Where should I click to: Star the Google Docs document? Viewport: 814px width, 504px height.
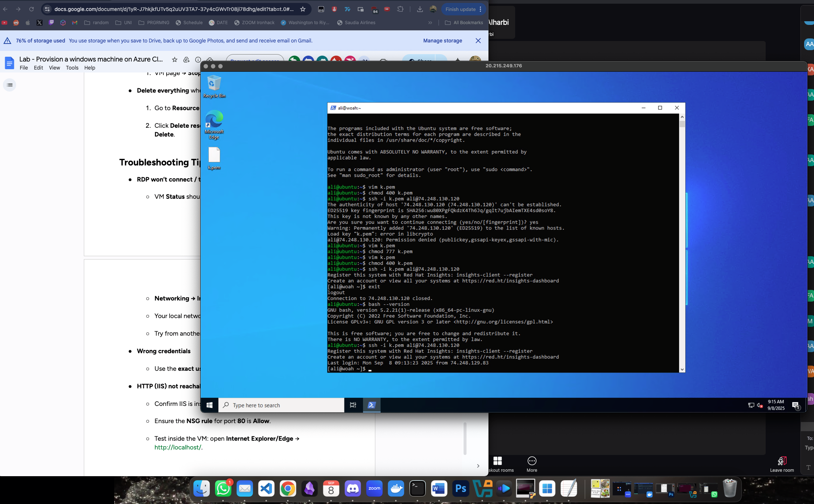click(x=175, y=59)
